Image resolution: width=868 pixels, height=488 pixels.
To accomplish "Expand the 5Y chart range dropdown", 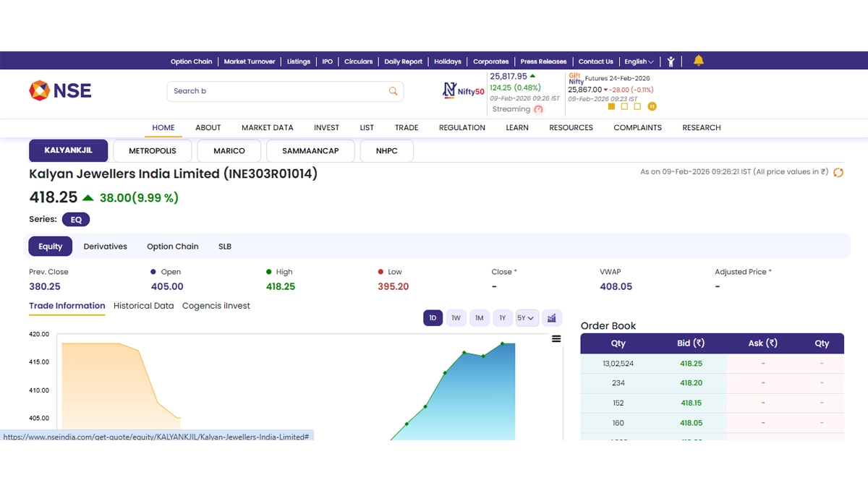I will tap(527, 318).
